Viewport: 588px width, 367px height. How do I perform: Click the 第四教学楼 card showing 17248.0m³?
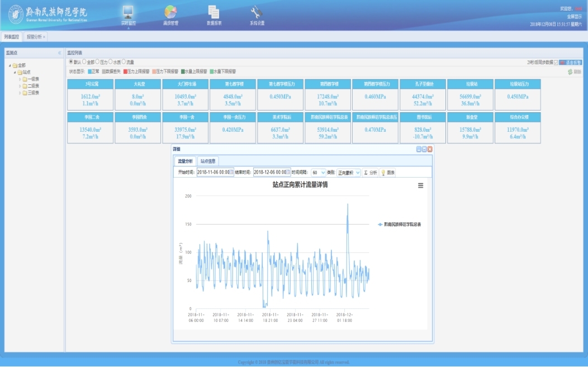pos(328,94)
